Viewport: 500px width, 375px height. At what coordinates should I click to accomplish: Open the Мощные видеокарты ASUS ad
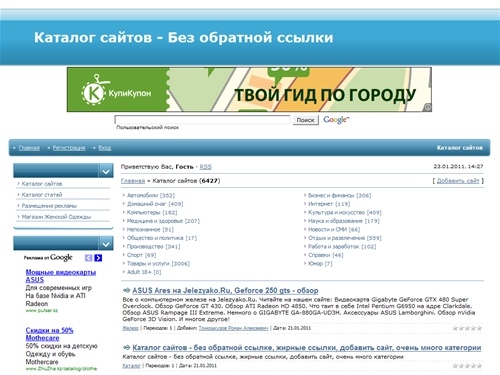pyautogui.click(x=61, y=276)
